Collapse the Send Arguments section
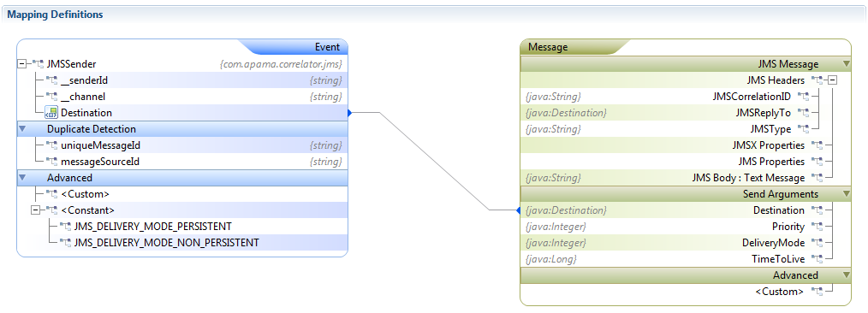Viewport: 868px width, 313px height. click(845, 194)
